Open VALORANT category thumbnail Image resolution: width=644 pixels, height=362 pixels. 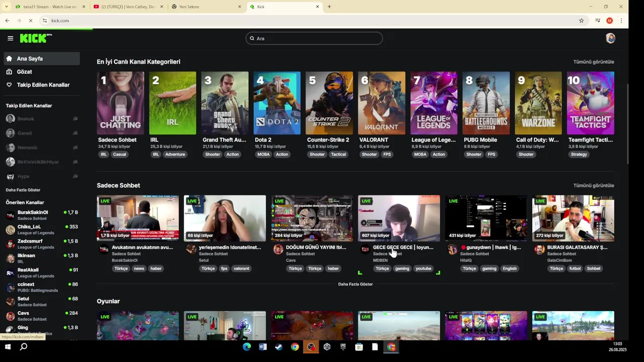coord(381,103)
